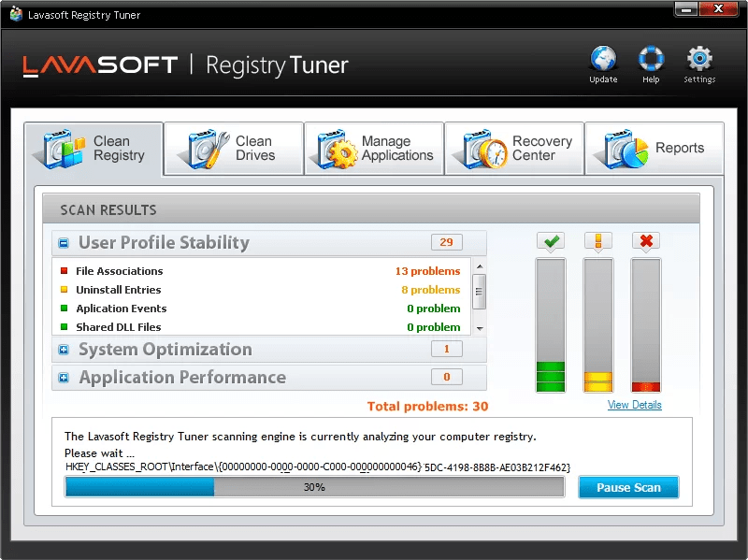748x560 pixels.
Task: Click the Settings label in header
Action: pyautogui.click(x=699, y=79)
